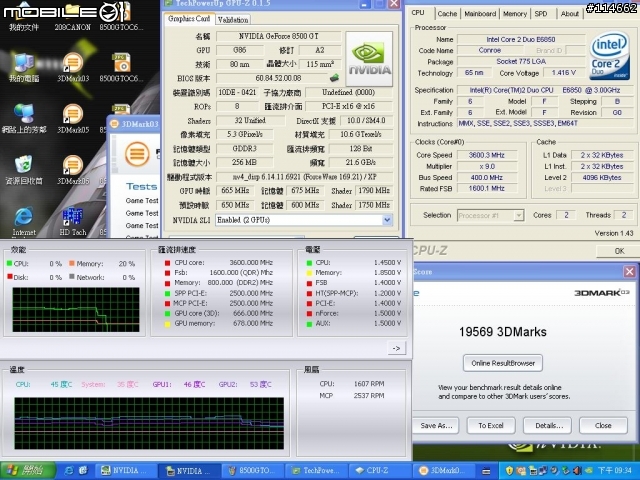Switch to the Graphics Card tab in GPU-Z
This screenshot has height=480, width=640.
click(189, 19)
